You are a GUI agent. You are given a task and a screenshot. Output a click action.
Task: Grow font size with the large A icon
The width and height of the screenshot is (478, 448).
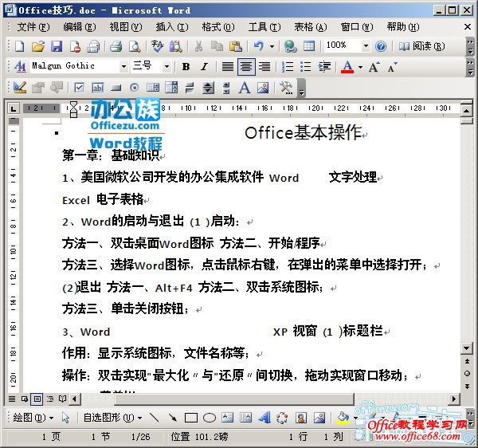(x=374, y=66)
